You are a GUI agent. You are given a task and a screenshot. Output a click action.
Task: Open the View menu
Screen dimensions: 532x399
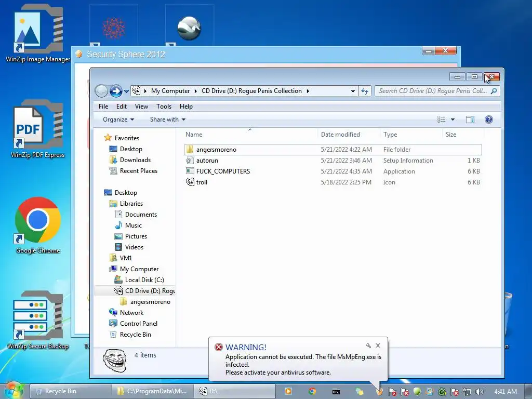point(141,107)
